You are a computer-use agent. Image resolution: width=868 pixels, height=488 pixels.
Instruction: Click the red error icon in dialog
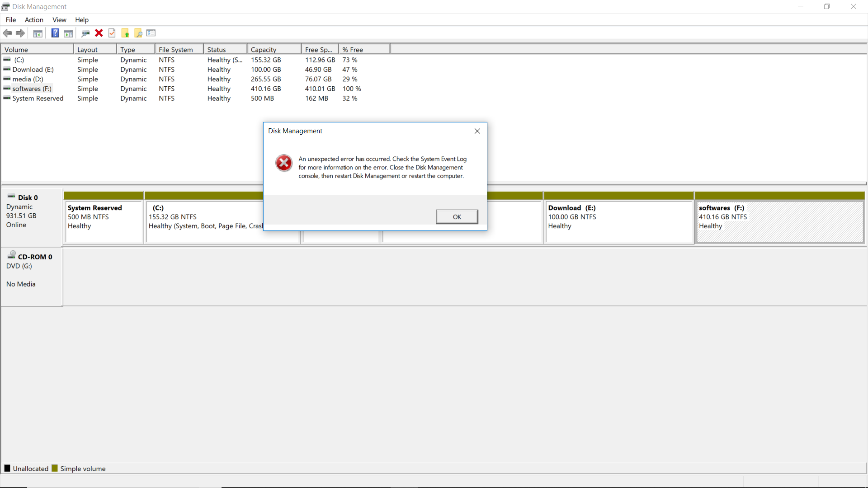[284, 163]
